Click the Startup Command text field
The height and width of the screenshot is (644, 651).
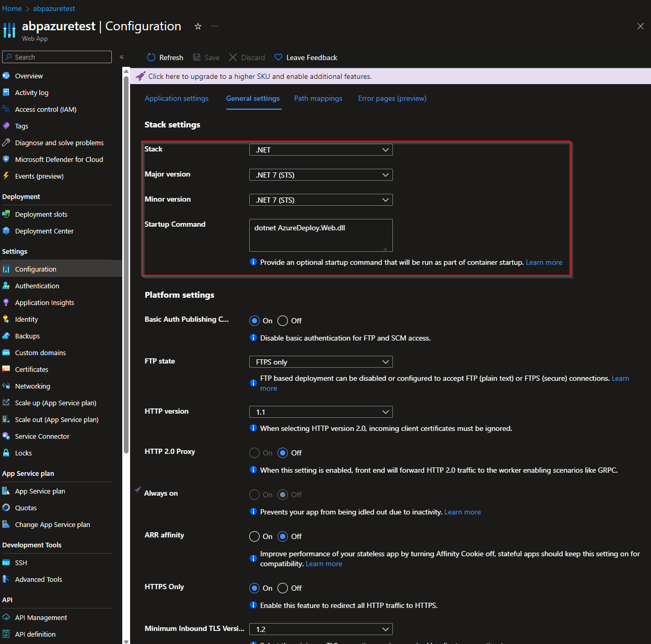[x=321, y=235]
